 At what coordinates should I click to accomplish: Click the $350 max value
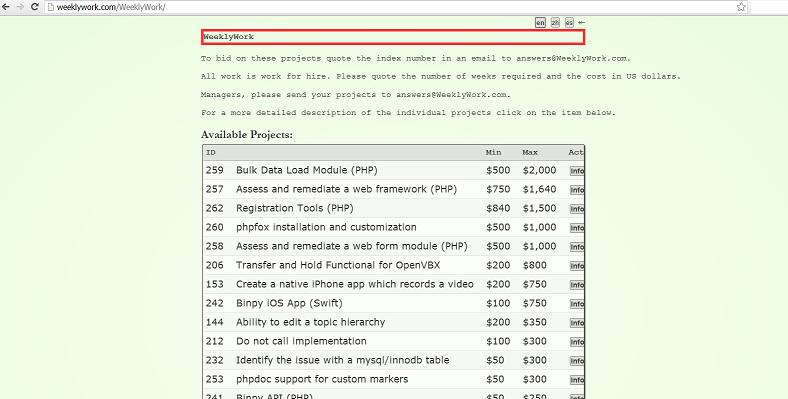[x=534, y=322]
